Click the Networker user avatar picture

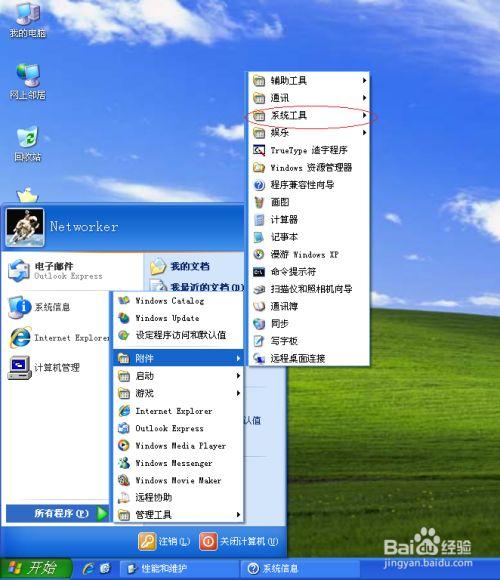(25, 227)
